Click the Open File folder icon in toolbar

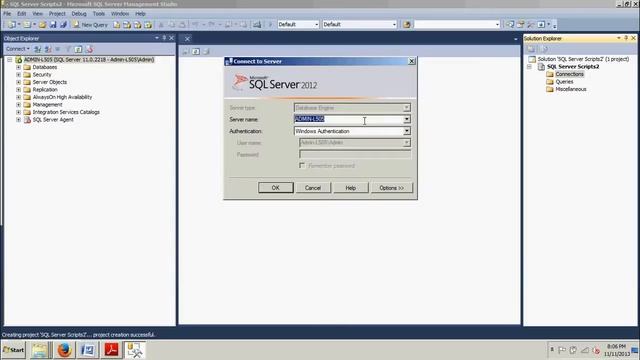point(42,24)
